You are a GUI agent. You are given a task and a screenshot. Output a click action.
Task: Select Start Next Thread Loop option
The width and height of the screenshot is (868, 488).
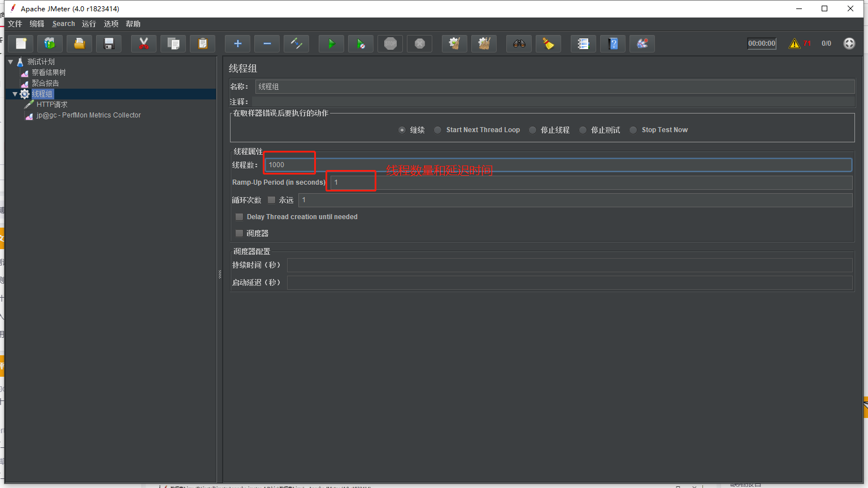(437, 130)
